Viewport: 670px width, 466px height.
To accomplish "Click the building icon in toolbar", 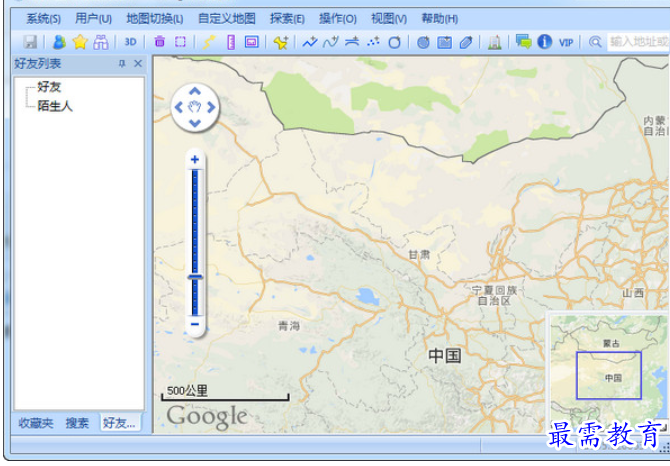I will coord(494,42).
